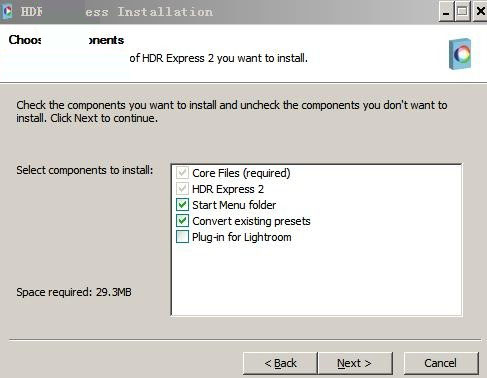Minimize the installer window
This screenshot has width=487, height=378.
click(446, 12)
